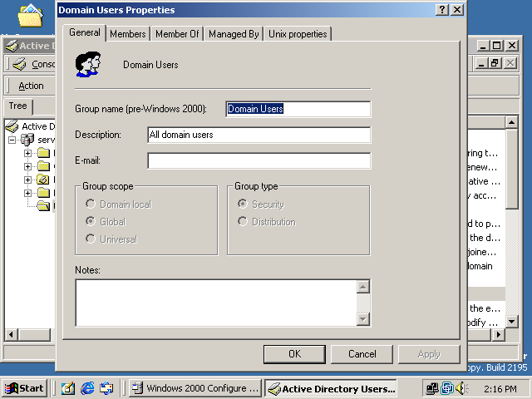Switch to Windows 2000 Configure taskbar button
532x399 pixels.
pyautogui.click(x=195, y=388)
